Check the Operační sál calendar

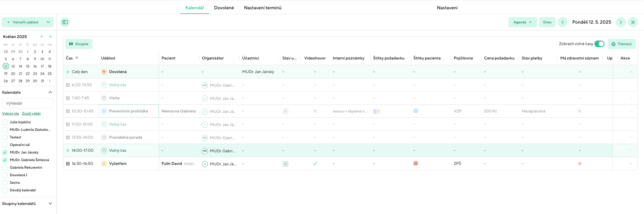(x=5, y=145)
